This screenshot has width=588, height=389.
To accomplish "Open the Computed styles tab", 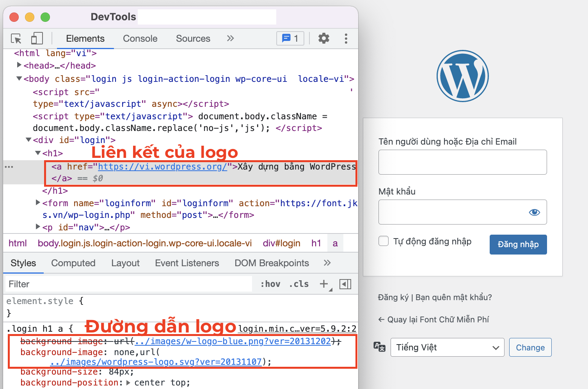I will [x=73, y=263].
